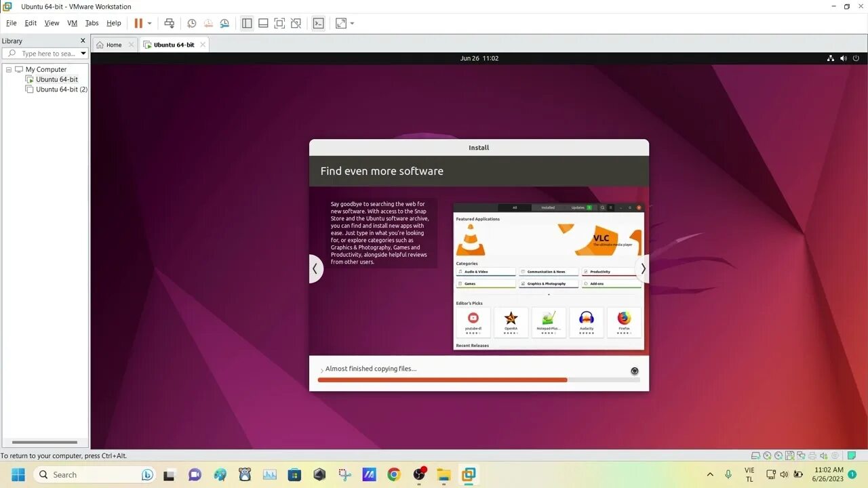868x488 pixels.
Task: Select Ubuntu 64-bit in the library tree
Action: tap(57, 79)
